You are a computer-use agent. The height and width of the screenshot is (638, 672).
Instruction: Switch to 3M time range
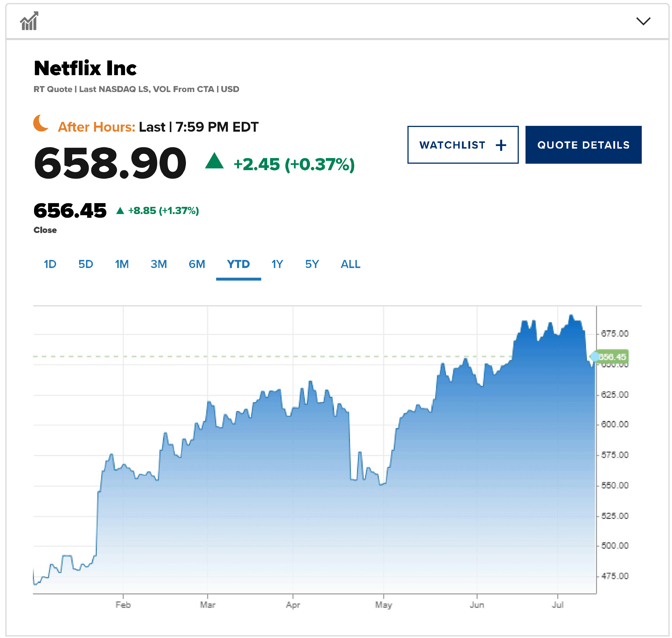coord(159,264)
